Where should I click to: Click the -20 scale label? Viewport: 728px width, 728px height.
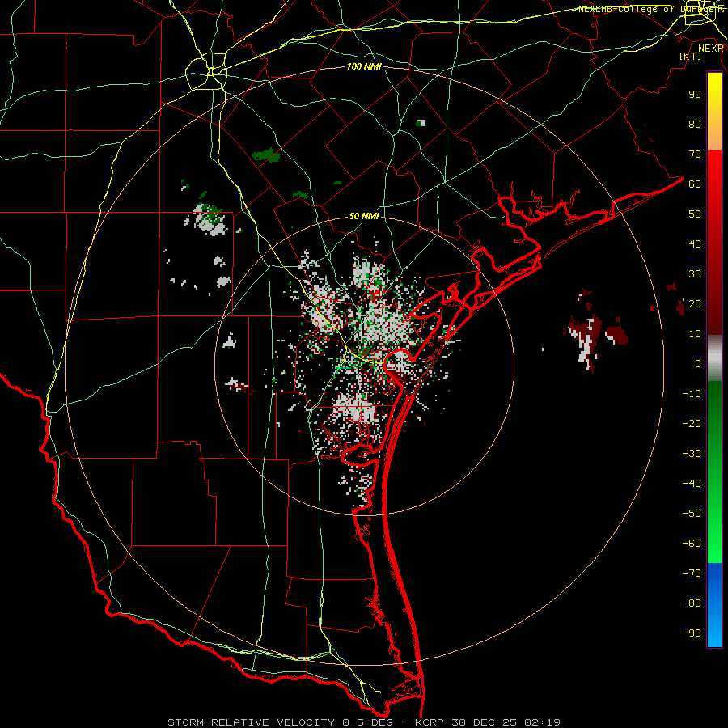(x=692, y=424)
